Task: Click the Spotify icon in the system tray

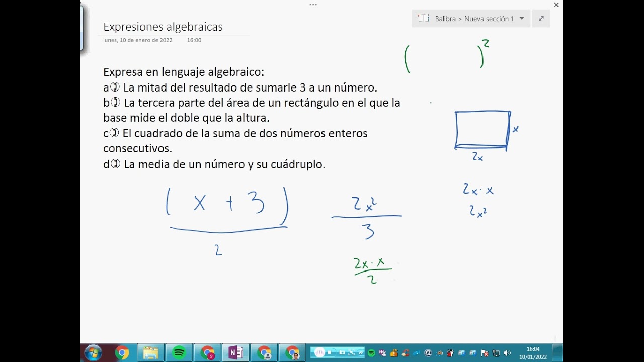Action: point(371,353)
